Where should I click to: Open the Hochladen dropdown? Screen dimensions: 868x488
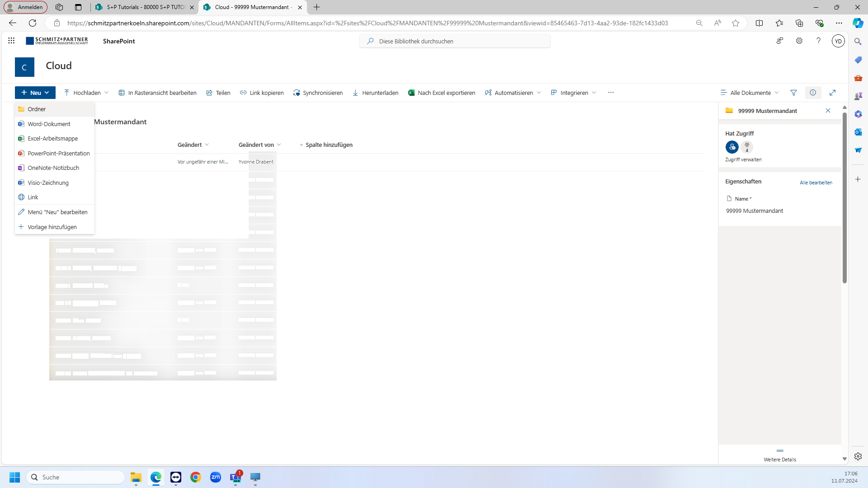pyautogui.click(x=86, y=93)
